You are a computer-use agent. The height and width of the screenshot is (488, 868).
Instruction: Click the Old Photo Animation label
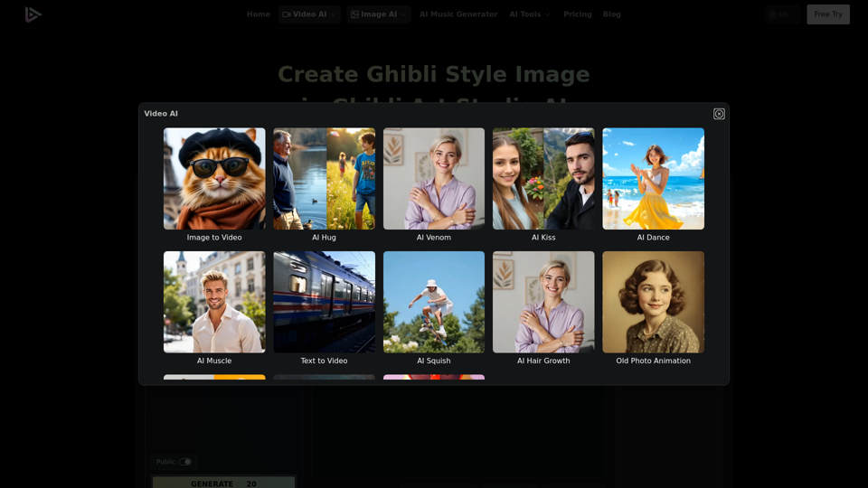coord(653,361)
